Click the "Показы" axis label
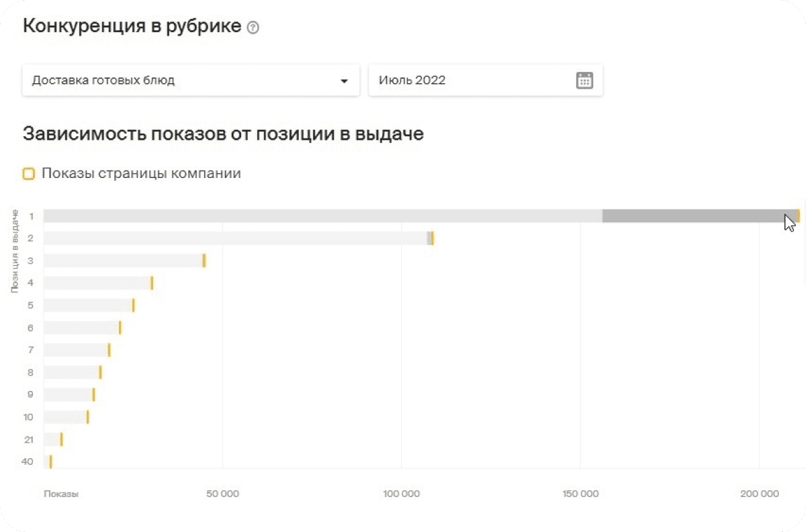Viewport: 806px width, 532px height. click(60, 493)
